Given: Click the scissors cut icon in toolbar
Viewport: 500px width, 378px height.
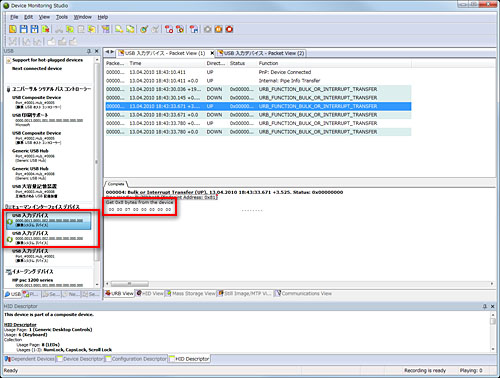Looking at the screenshot, I should tap(59, 29).
